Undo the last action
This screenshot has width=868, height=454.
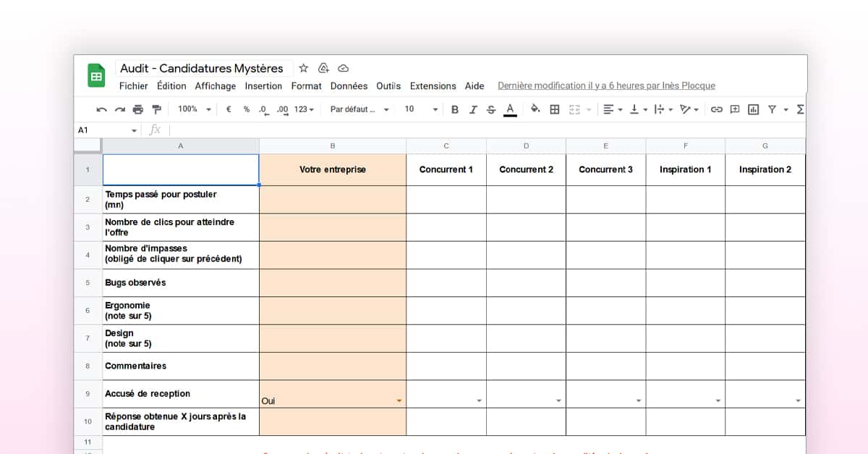(101, 109)
